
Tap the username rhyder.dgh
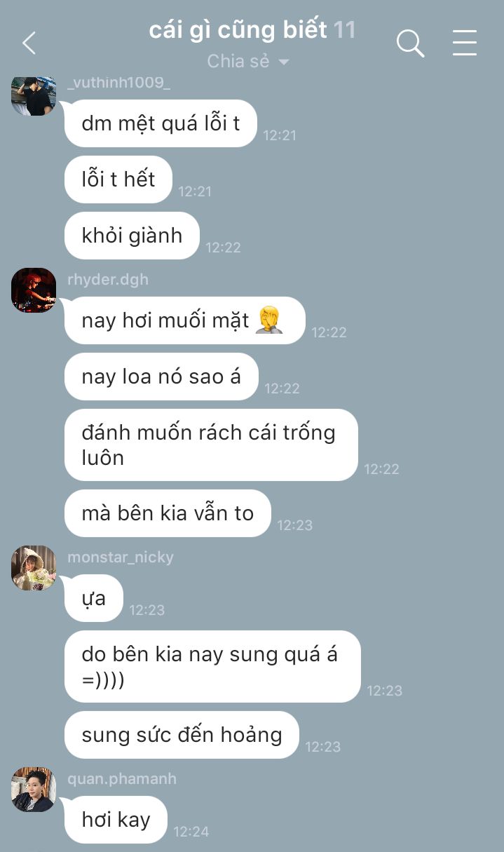[x=108, y=280]
